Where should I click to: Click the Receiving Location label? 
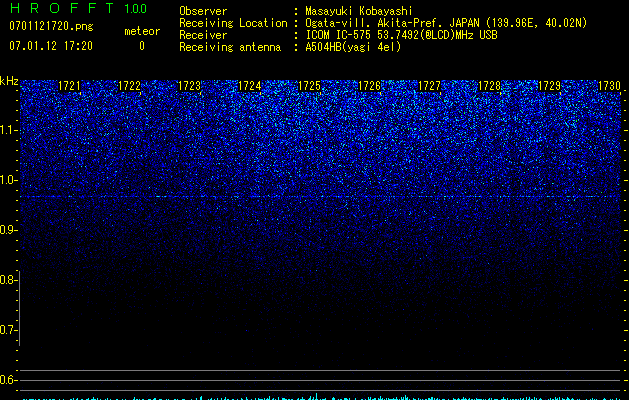pos(233,23)
